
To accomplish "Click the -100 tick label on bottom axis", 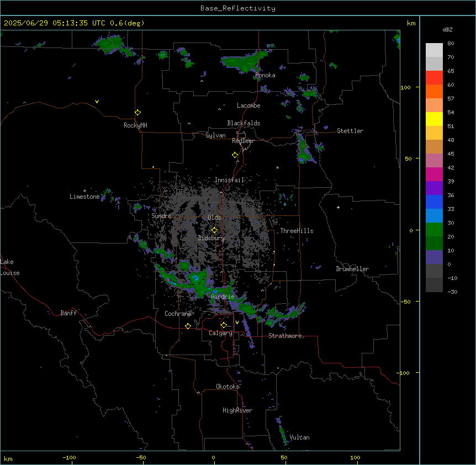I will point(69,458).
